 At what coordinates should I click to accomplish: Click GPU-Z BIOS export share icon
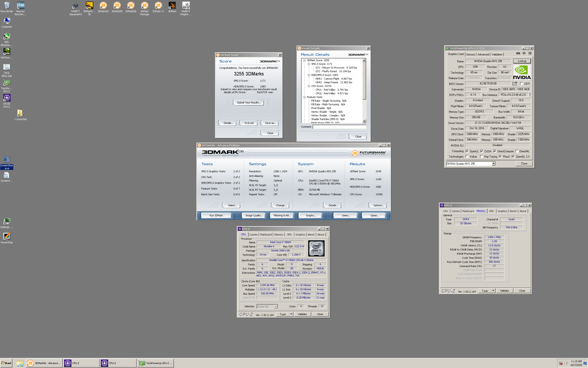coord(515,83)
